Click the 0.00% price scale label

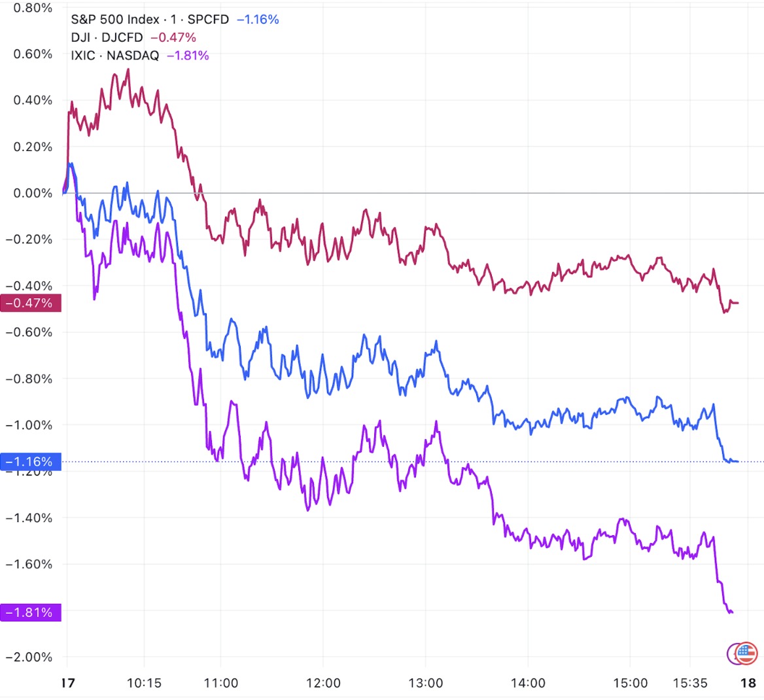(x=33, y=193)
